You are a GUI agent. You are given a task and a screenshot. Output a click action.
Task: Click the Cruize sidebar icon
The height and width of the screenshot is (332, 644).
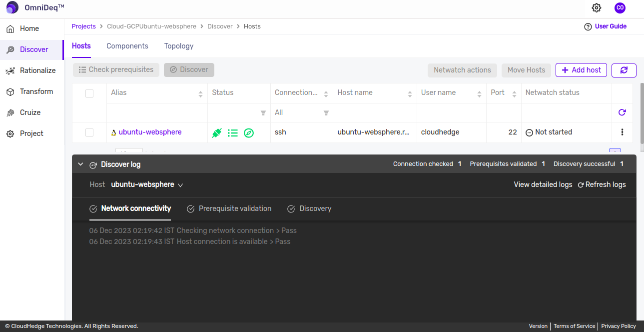click(x=10, y=113)
